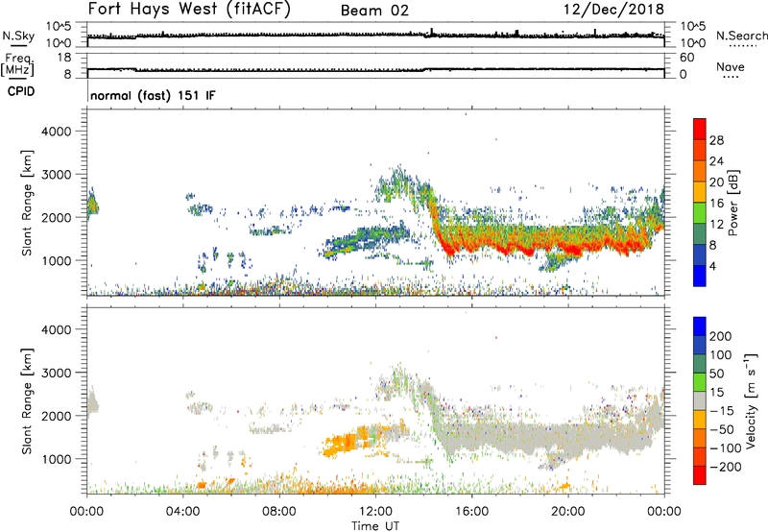768x532 pixels.
Task: Click the date "12/Dec/2018"
Action: pyautogui.click(x=613, y=10)
